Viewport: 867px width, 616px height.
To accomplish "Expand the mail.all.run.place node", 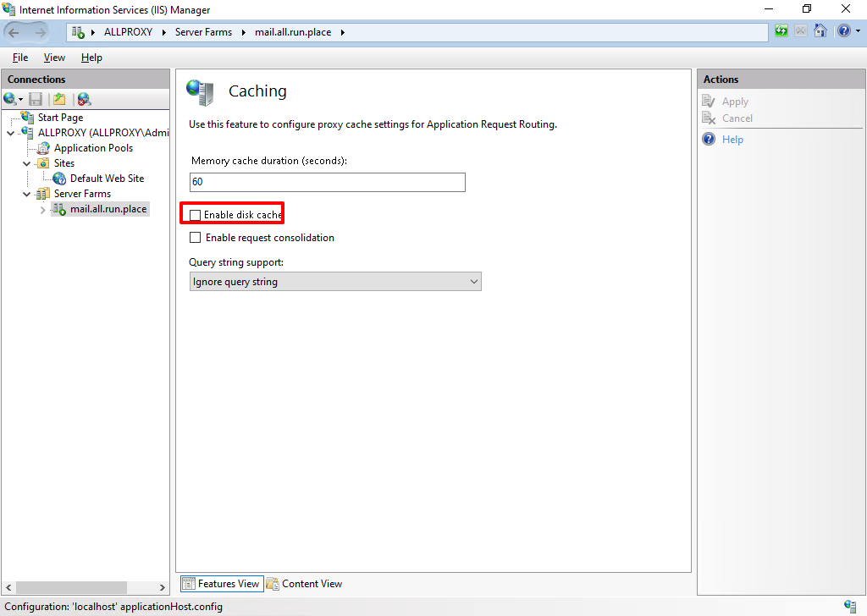I will (x=42, y=210).
